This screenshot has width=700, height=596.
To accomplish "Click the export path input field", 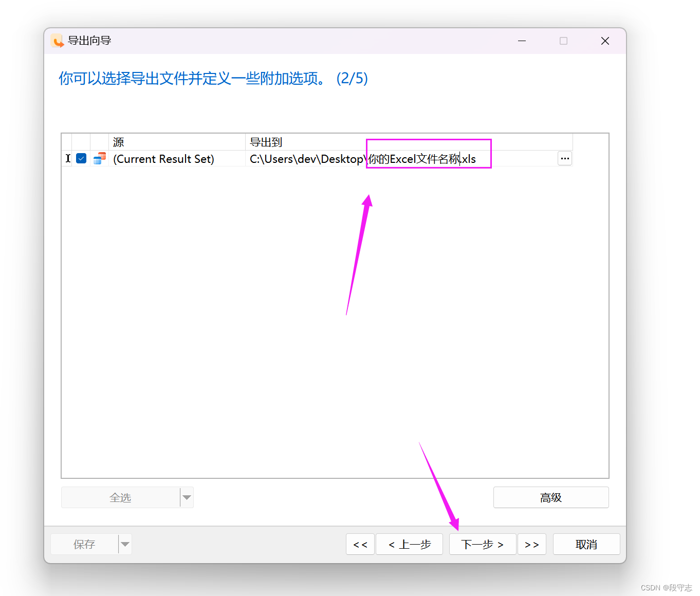I will [401, 159].
